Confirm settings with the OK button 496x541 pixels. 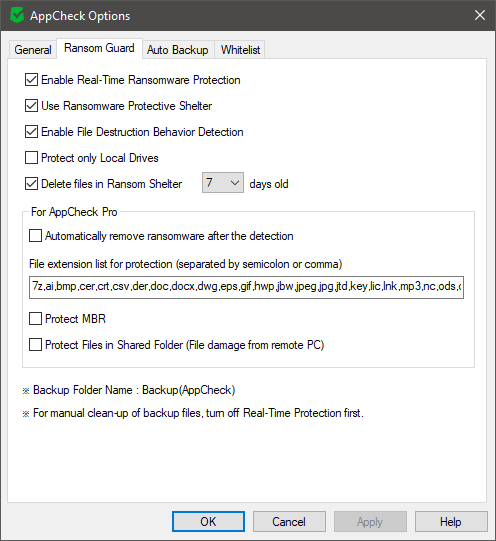208,522
